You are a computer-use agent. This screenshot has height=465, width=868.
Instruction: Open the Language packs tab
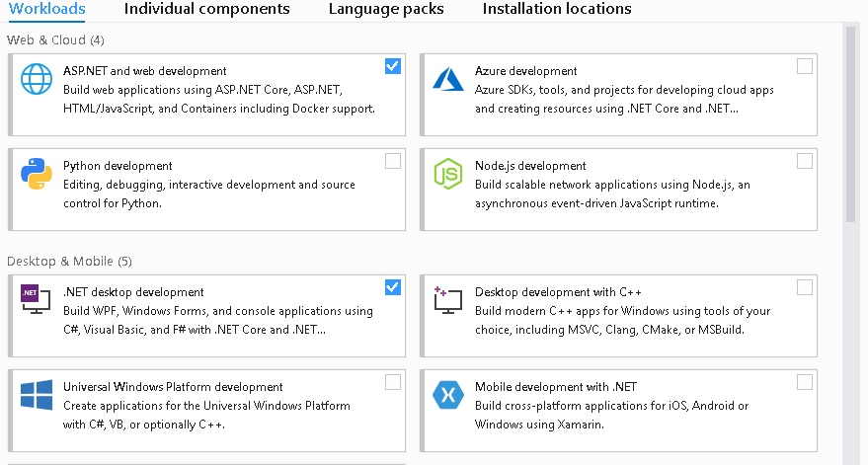[x=386, y=9]
